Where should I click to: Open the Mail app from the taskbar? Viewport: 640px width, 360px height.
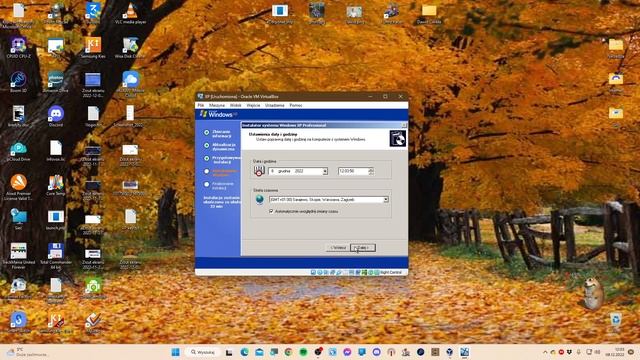[x=259, y=352]
